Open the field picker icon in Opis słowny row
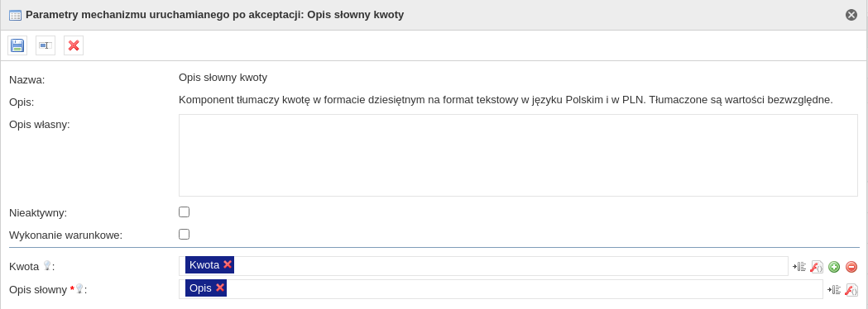Screen dimensions: 868x309 [834, 290]
